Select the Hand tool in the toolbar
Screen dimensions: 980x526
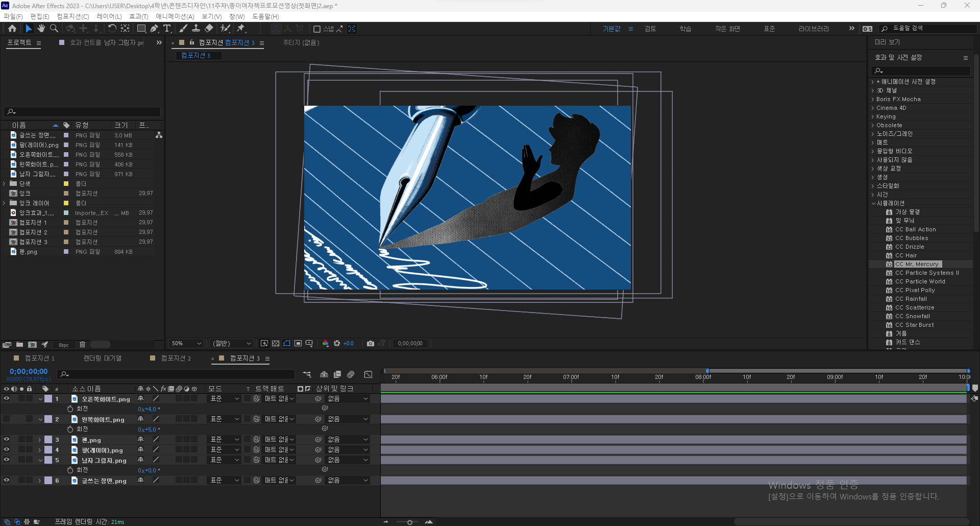(41, 29)
